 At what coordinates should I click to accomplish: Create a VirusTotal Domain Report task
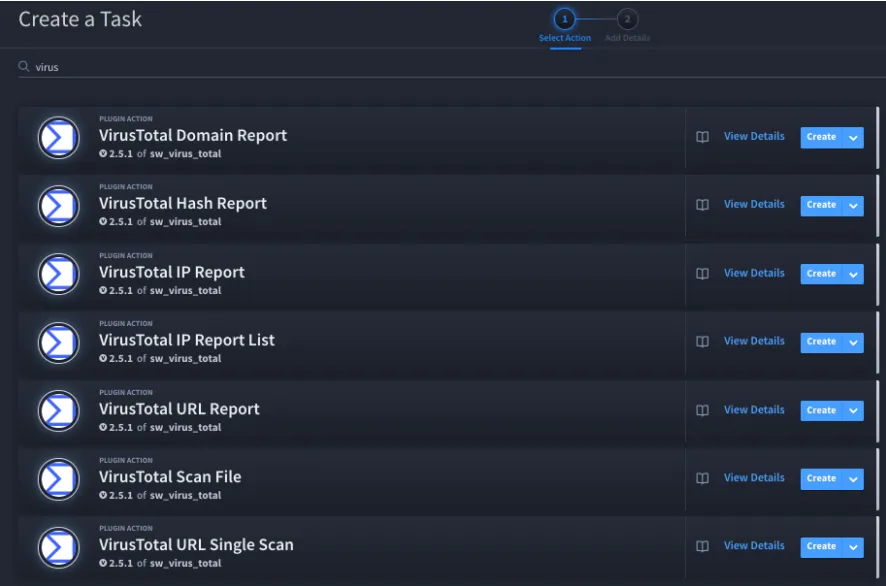(x=822, y=137)
